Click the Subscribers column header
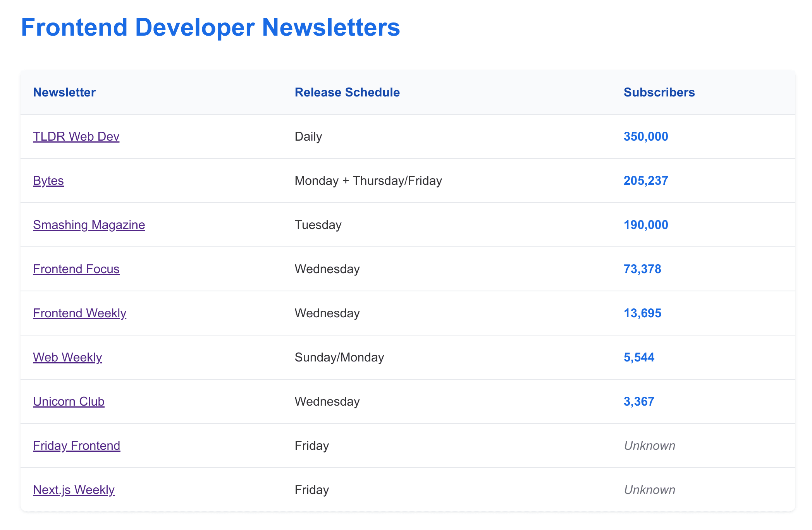The height and width of the screenshot is (530, 812). pyautogui.click(x=659, y=92)
